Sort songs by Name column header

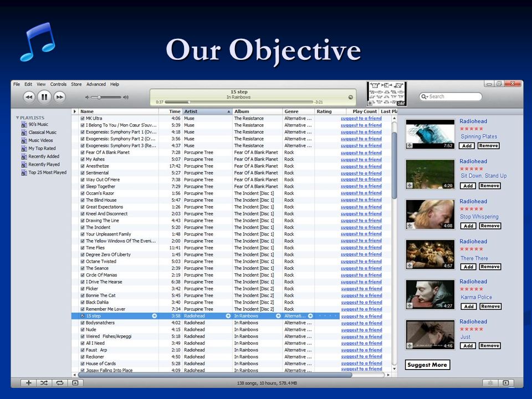119,111
